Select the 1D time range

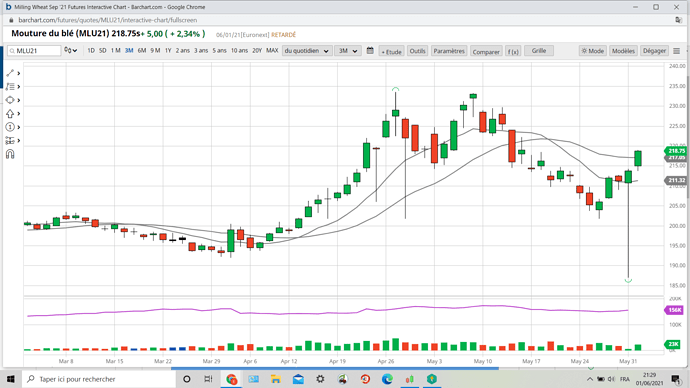91,51
